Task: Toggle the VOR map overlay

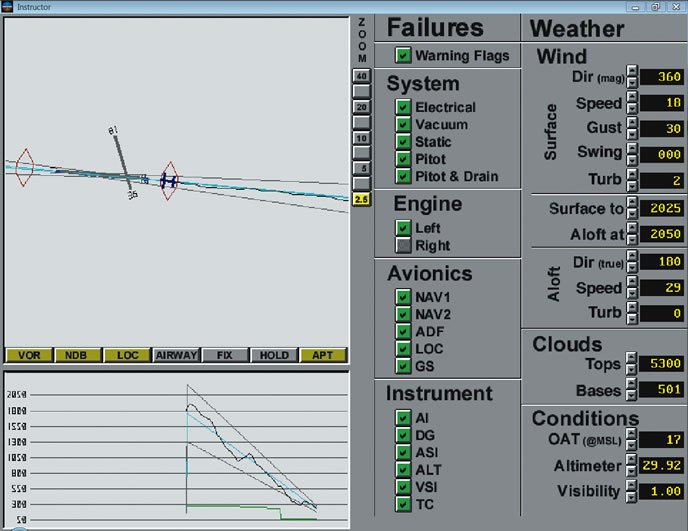Action: (x=28, y=355)
